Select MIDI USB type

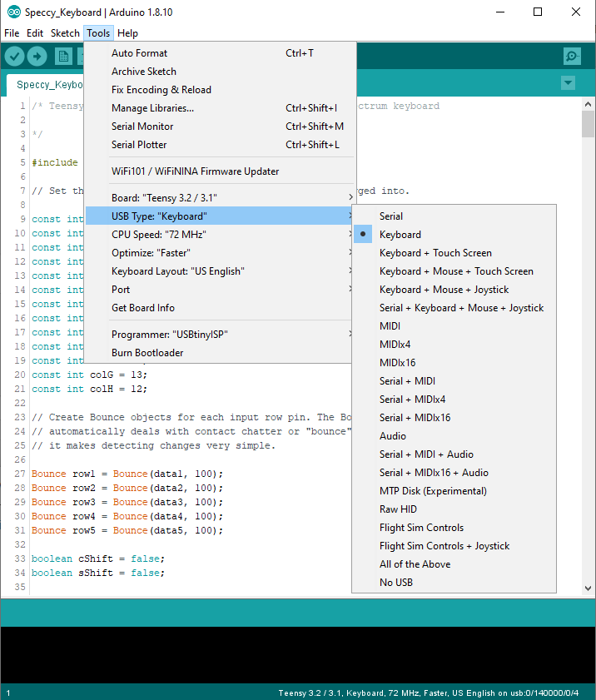(x=454, y=326)
